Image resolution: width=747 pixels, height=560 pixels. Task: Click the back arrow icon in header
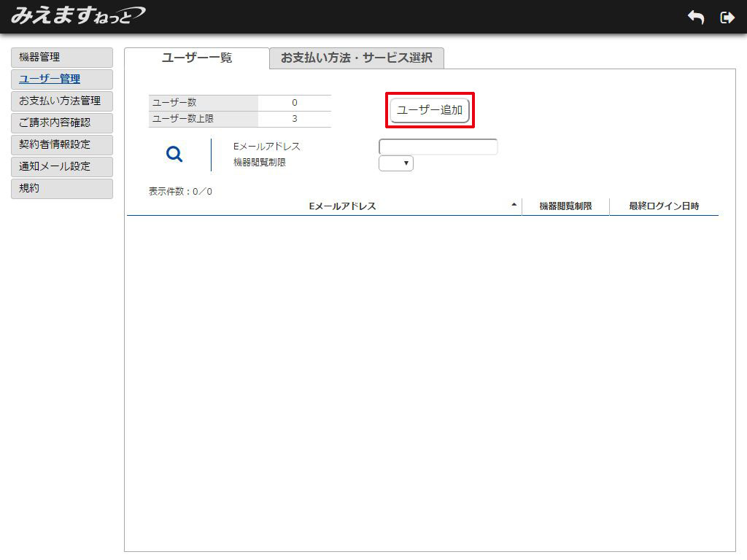pos(695,17)
